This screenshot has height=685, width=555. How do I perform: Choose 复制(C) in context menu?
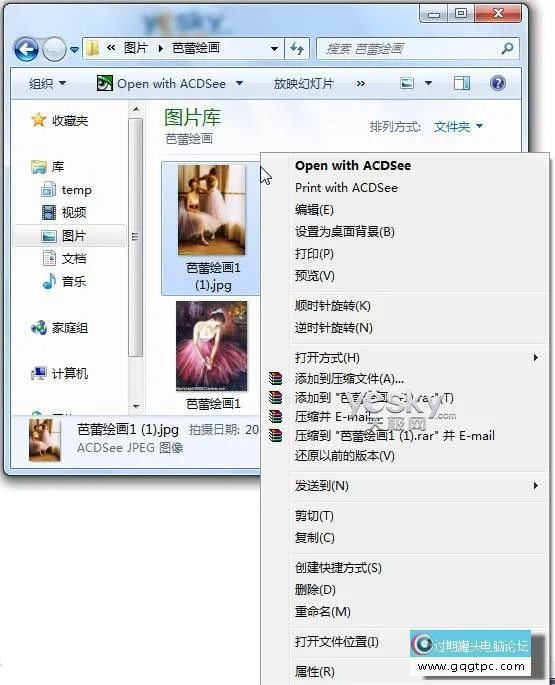pyautogui.click(x=315, y=538)
